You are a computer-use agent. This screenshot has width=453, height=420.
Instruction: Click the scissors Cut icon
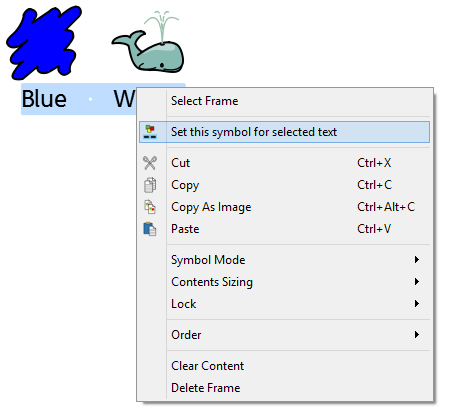150,163
